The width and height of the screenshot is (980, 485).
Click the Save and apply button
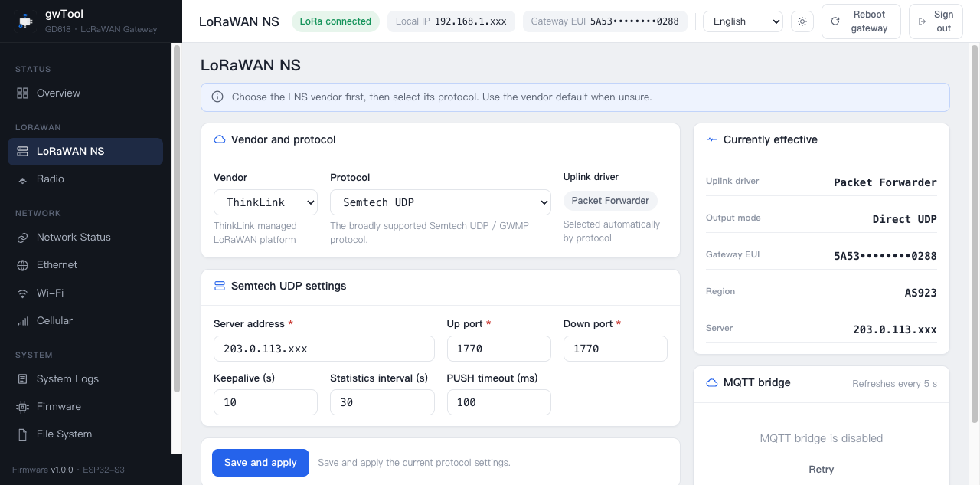(260, 463)
